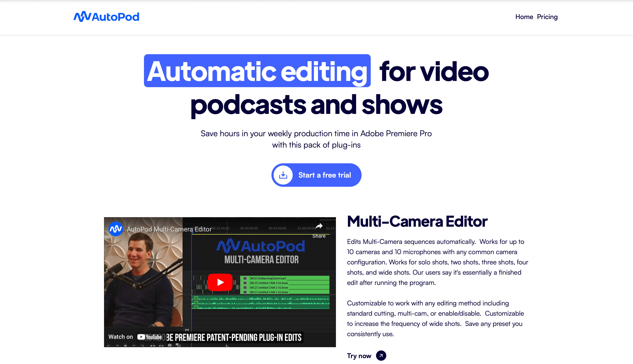Click the text Save hours in your weekly production
The width and height of the screenshot is (633, 364).
[316, 139]
